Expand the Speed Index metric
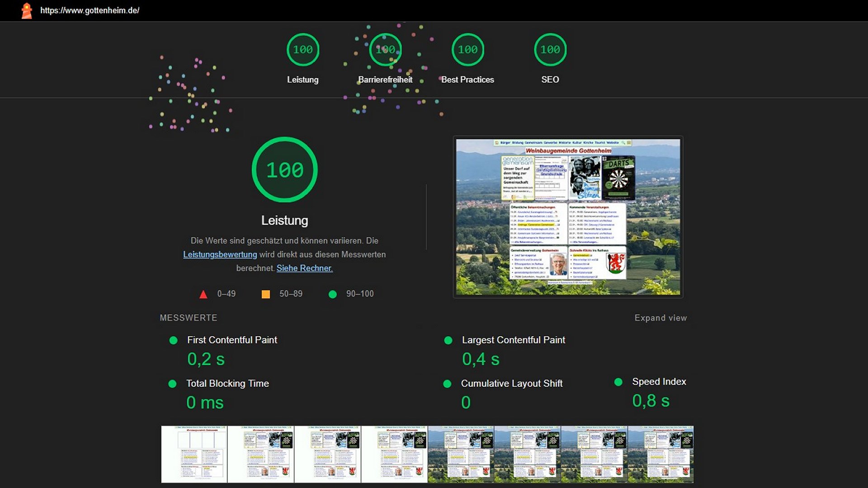This screenshot has width=868, height=488. (659, 382)
